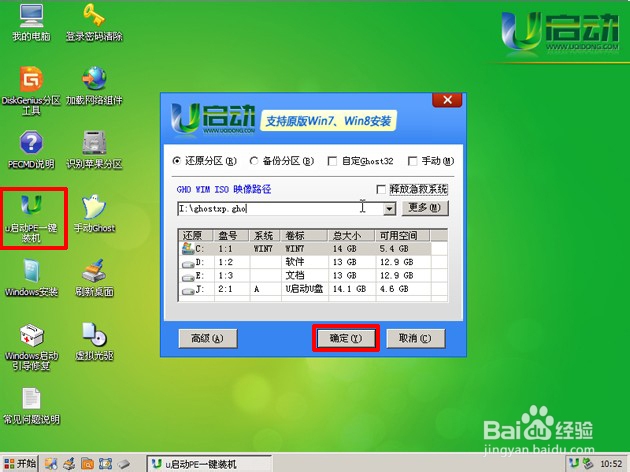Open the 虚拟光驱 disc icon
Screen dimensions: 630x472
94,341
